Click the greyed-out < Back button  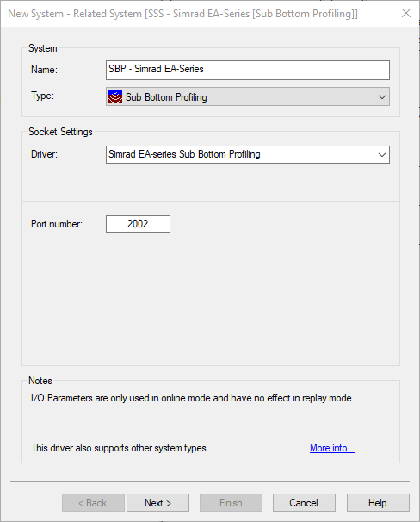93,503
